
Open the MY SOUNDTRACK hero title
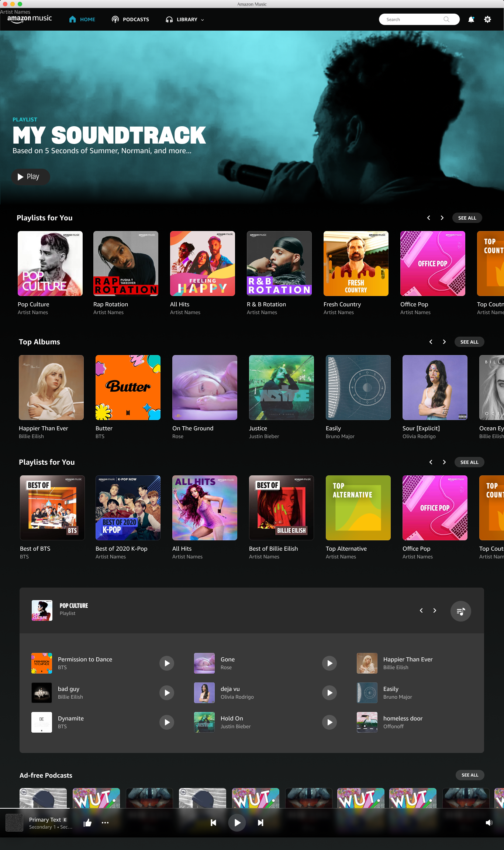point(109,135)
